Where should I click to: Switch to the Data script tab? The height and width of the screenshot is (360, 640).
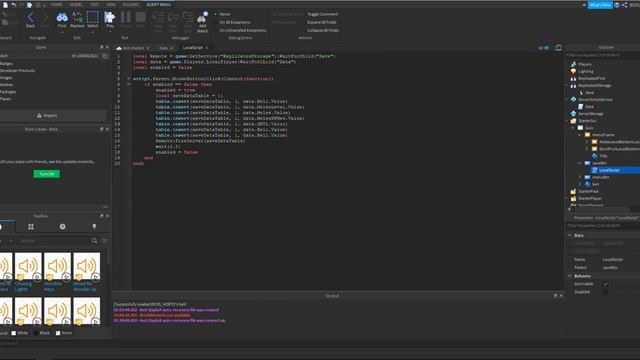pos(163,48)
